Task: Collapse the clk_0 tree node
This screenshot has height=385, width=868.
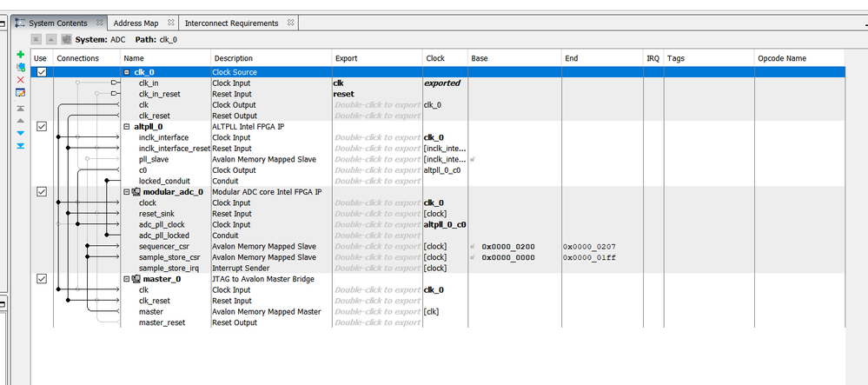Action: click(127, 72)
